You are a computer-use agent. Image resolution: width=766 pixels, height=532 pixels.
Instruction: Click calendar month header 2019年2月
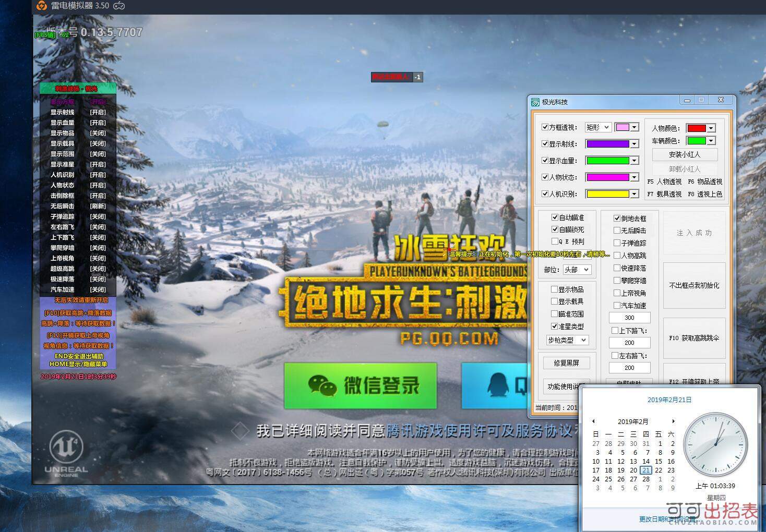pyautogui.click(x=633, y=421)
